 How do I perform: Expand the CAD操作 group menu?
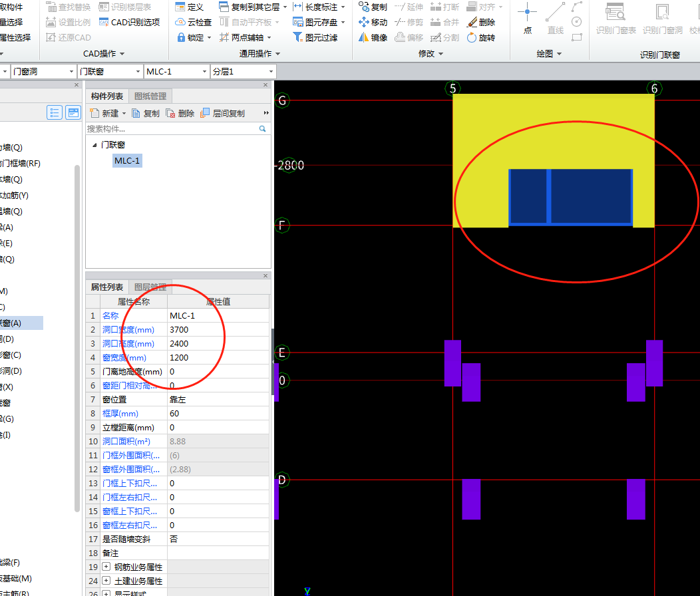104,54
